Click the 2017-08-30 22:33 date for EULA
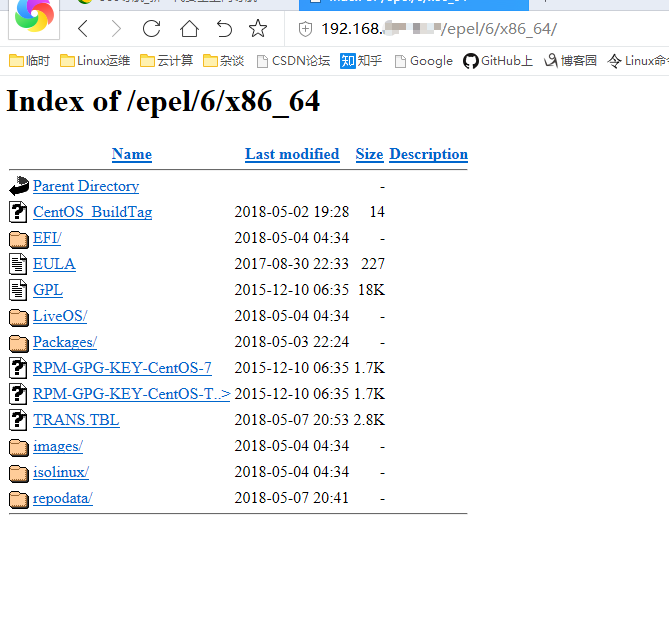The height and width of the screenshot is (622, 669). pyautogui.click(x=292, y=264)
